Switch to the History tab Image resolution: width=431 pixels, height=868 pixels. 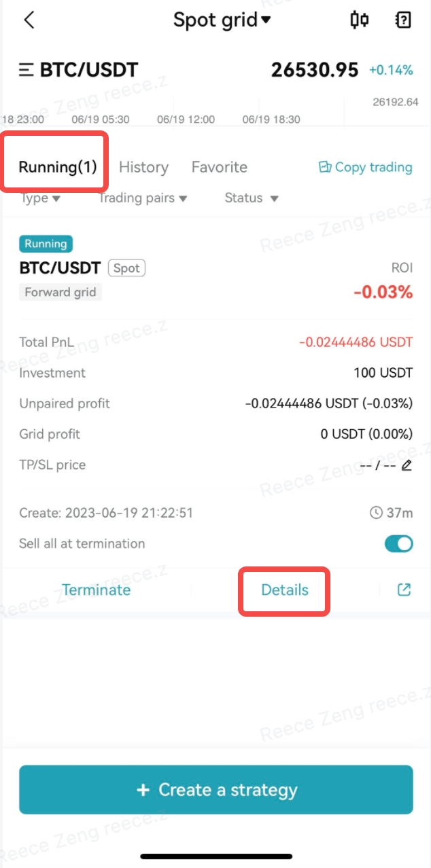pyautogui.click(x=143, y=167)
